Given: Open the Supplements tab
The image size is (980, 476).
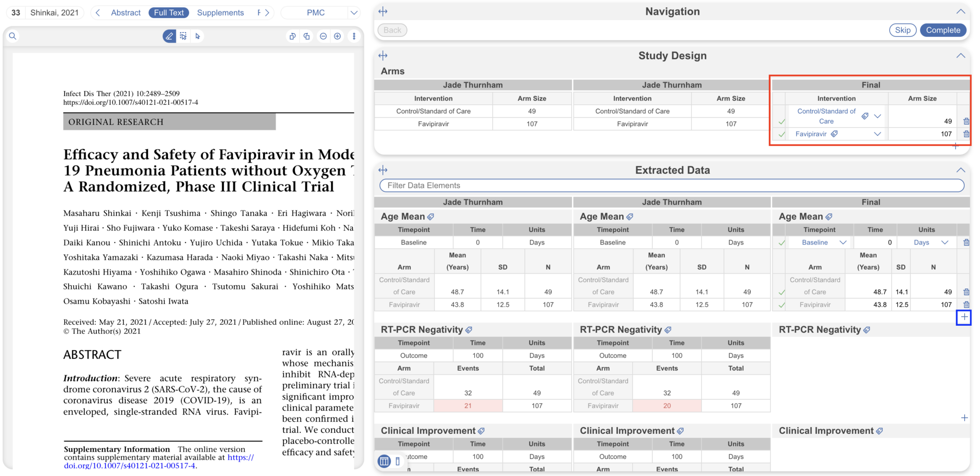Looking at the screenshot, I should click(x=220, y=12).
